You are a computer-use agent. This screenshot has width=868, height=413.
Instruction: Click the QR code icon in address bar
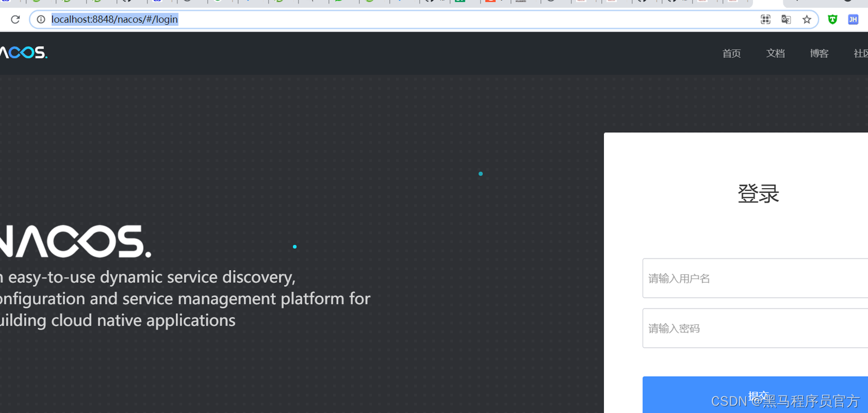[766, 19]
